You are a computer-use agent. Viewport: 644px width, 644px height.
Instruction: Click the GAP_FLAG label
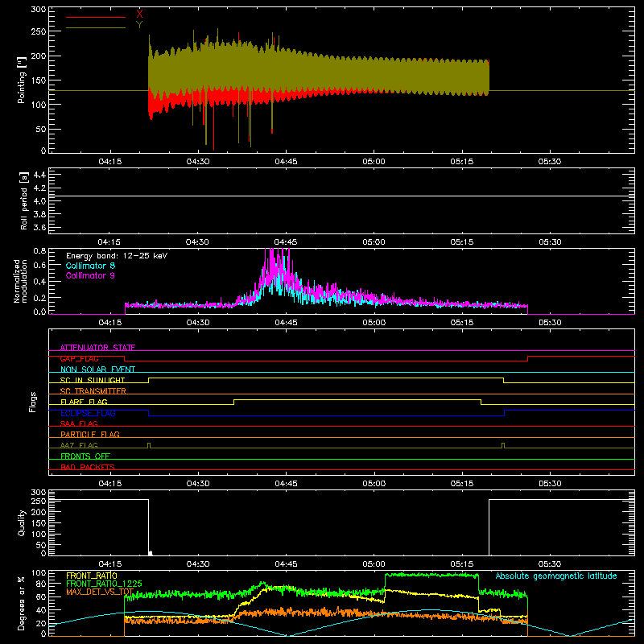click(79, 358)
